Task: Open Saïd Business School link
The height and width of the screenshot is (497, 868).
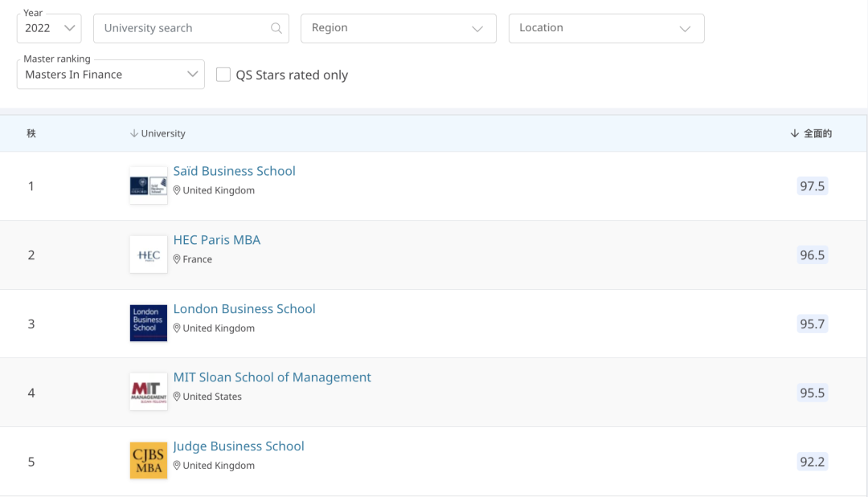Action: 234,171
